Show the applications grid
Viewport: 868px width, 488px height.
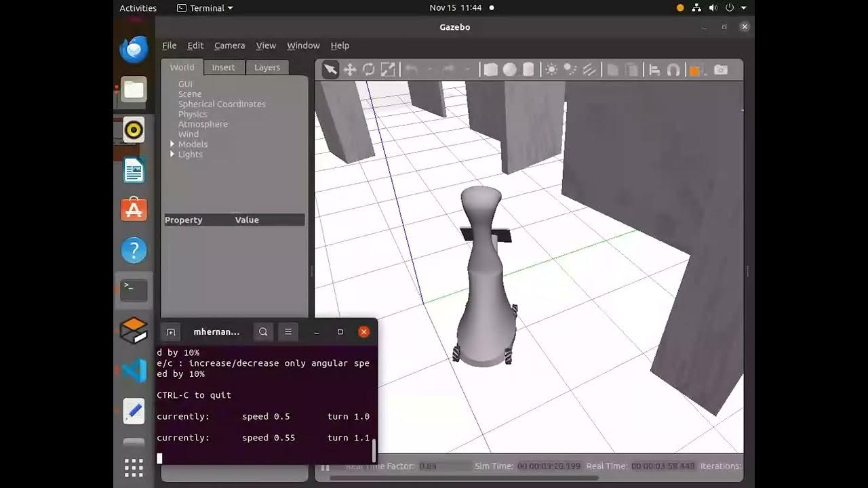point(134,468)
